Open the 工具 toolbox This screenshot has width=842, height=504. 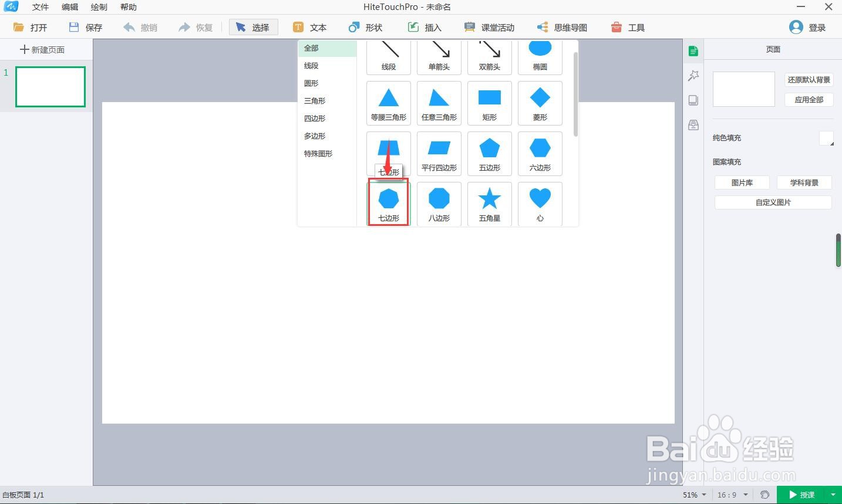pos(628,28)
